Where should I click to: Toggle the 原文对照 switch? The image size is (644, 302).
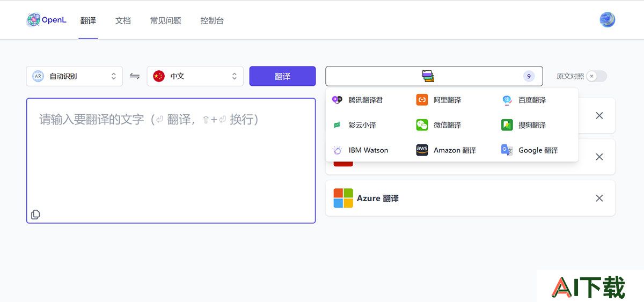(596, 76)
